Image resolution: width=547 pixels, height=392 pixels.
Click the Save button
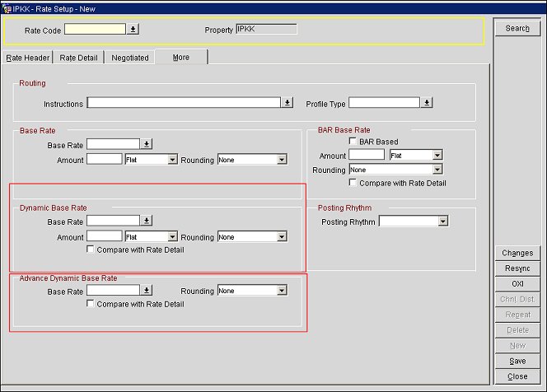517,361
